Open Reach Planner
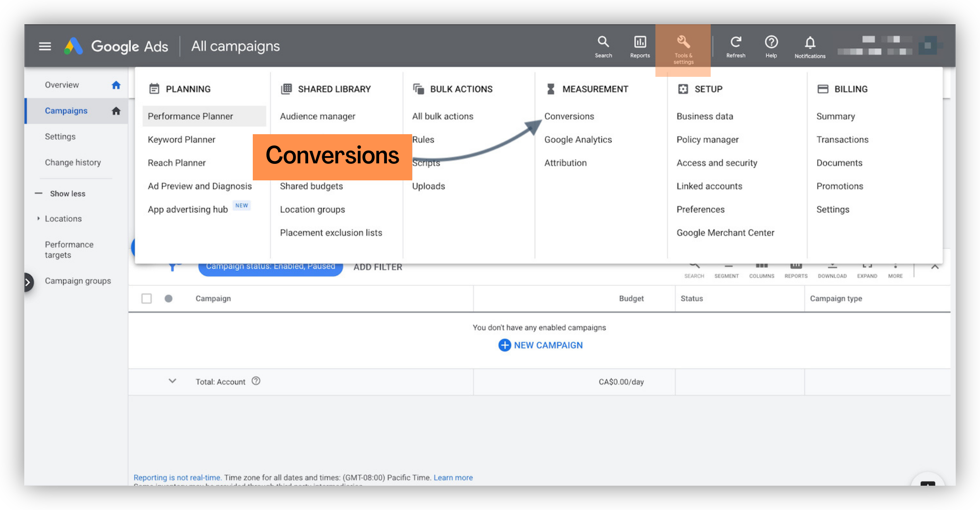The width and height of the screenshot is (980, 510). (x=176, y=163)
